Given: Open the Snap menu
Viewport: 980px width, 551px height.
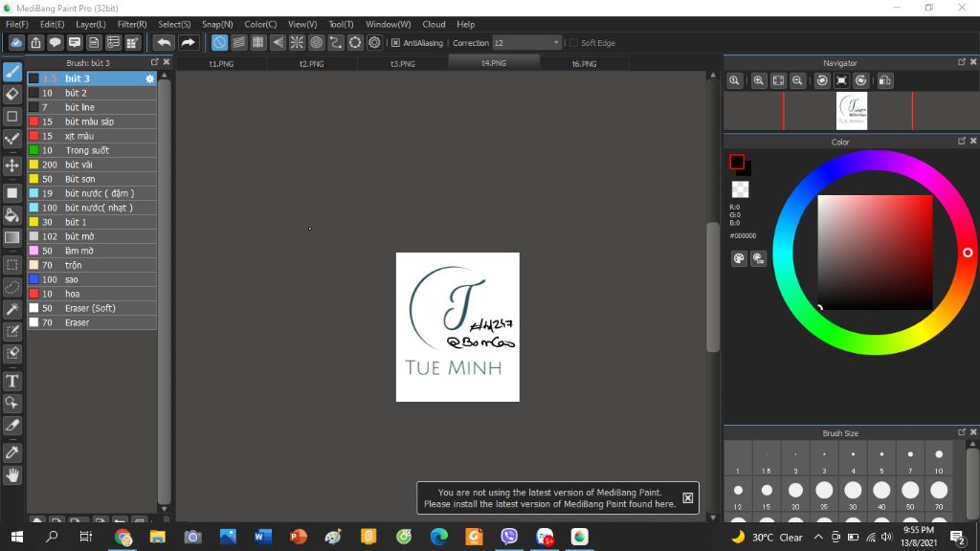Looking at the screenshot, I should [x=217, y=24].
